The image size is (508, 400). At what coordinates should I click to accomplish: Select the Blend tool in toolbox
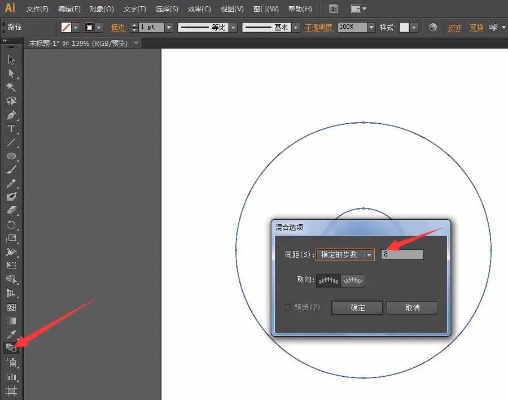pyautogui.click(x=11, y=348)
